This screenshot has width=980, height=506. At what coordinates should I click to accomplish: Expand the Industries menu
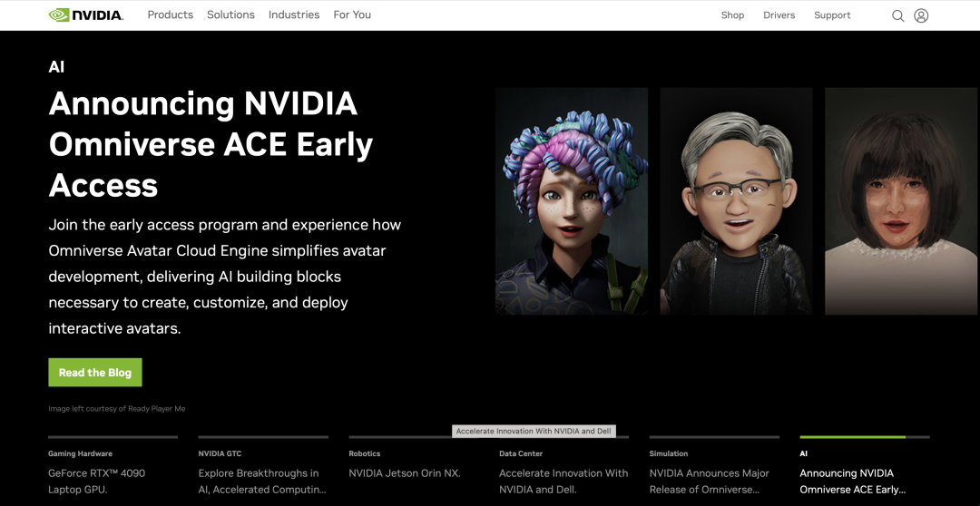pyautogui.click(x=294, y=15)
